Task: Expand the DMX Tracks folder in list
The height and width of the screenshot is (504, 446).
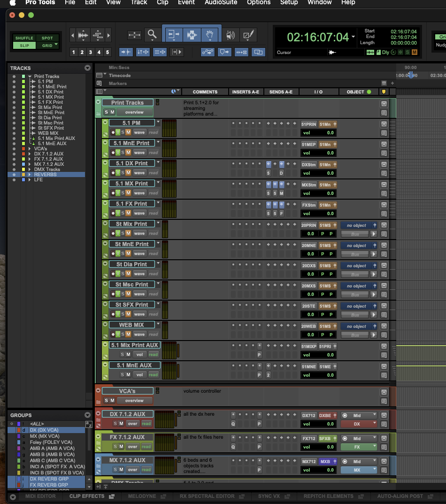Action: [30, 170]
